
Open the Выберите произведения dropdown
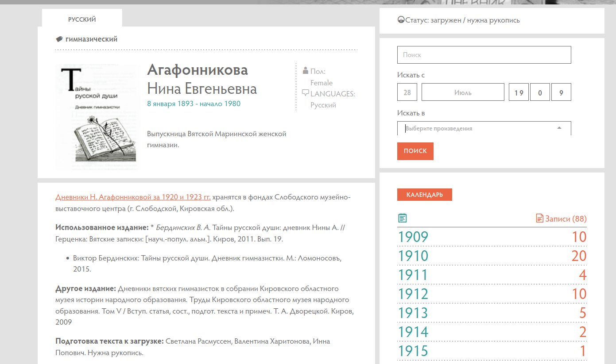click(478, 128)
